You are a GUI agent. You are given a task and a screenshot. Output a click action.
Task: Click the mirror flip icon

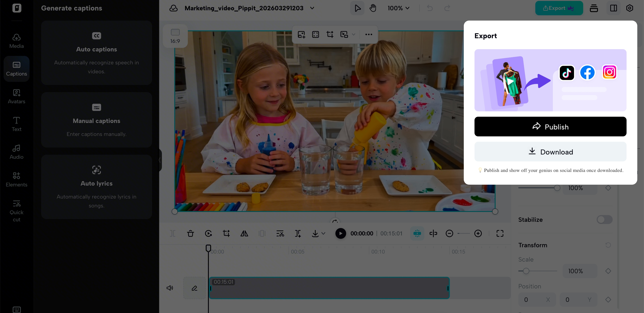pos(244,233)
